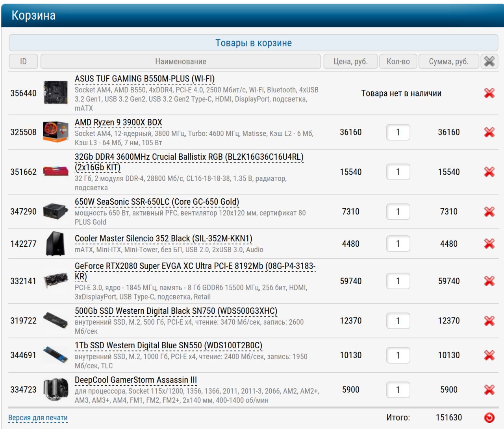Click quantity field for Cooler Master case
Viewport: 504px width, 429px height.
[398, 244]
